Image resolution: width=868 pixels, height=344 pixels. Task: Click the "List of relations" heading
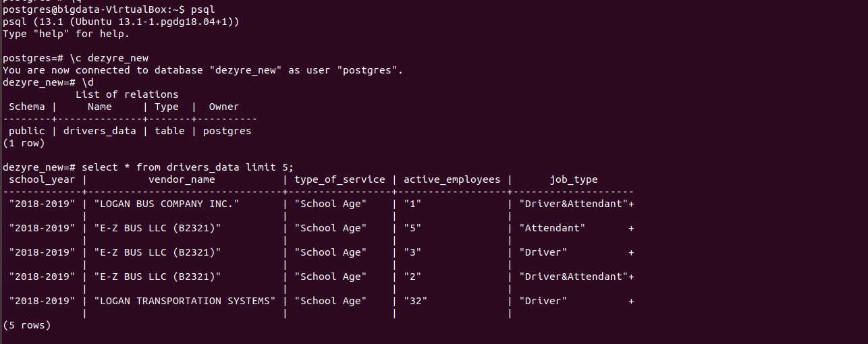point(127,94)
